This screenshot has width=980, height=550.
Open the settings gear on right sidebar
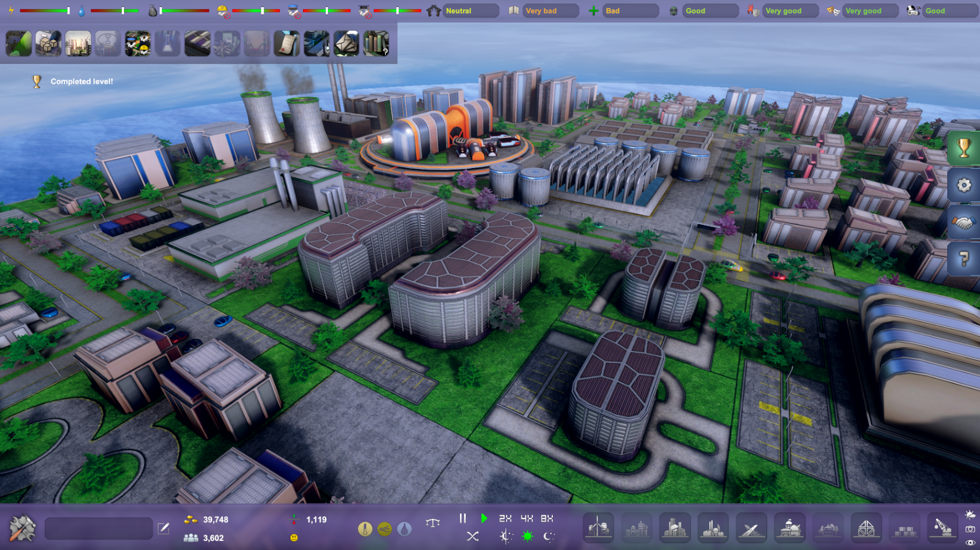pyautogui.click(x=964, y=185)
